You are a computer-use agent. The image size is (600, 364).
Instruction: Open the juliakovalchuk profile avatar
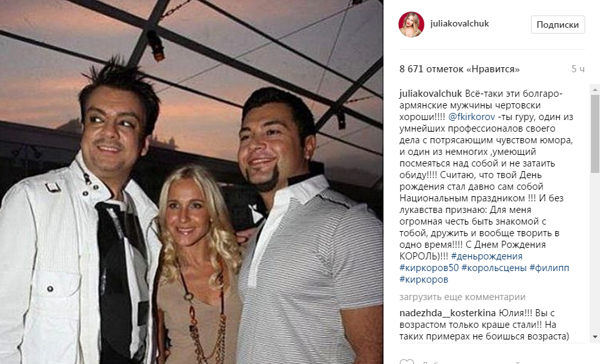pyautogui.click(x=412, y=25)
